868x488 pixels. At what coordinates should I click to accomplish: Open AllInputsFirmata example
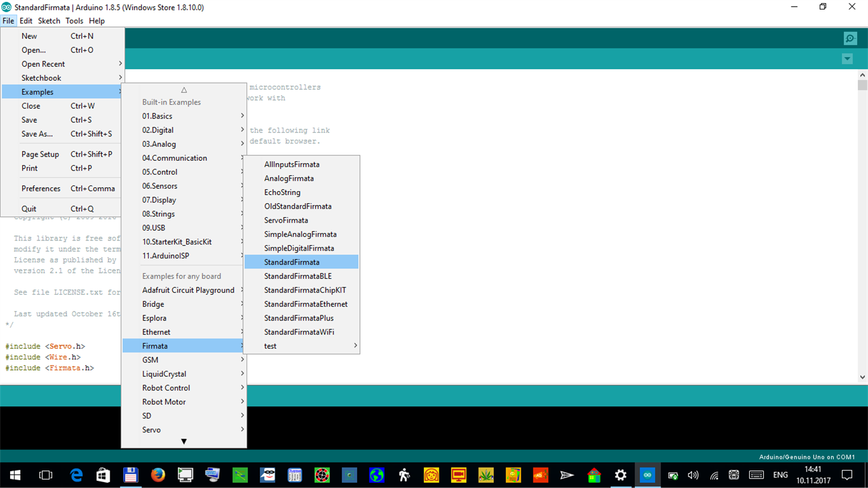coord(301,164)
